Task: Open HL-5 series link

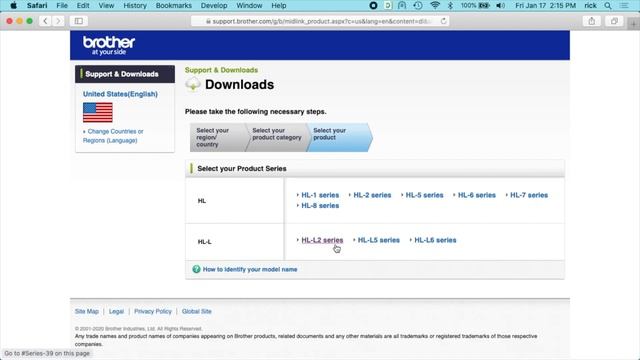Action: coord(424,195)
